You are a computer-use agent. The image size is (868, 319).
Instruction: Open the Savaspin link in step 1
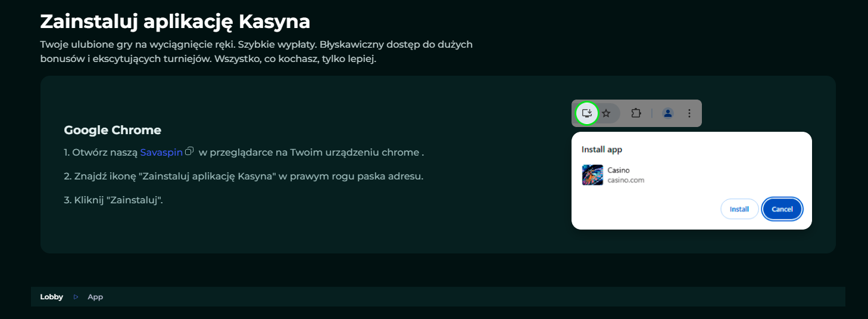click(x=161, y=152)
